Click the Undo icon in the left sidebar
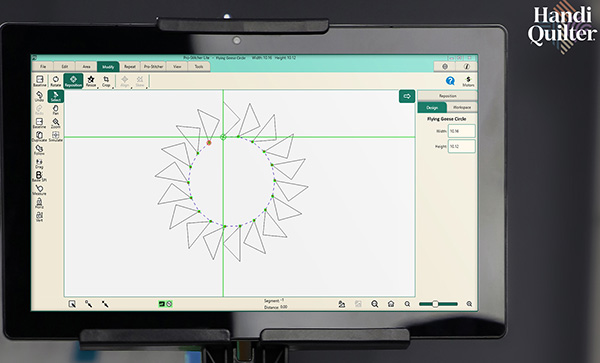Viewport: 600px width, 363px height. (x=39, y=96)
